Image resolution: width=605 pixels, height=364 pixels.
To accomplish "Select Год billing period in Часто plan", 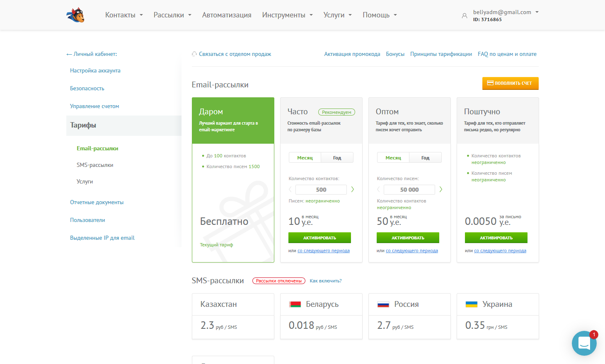I will tap(337, 158).
